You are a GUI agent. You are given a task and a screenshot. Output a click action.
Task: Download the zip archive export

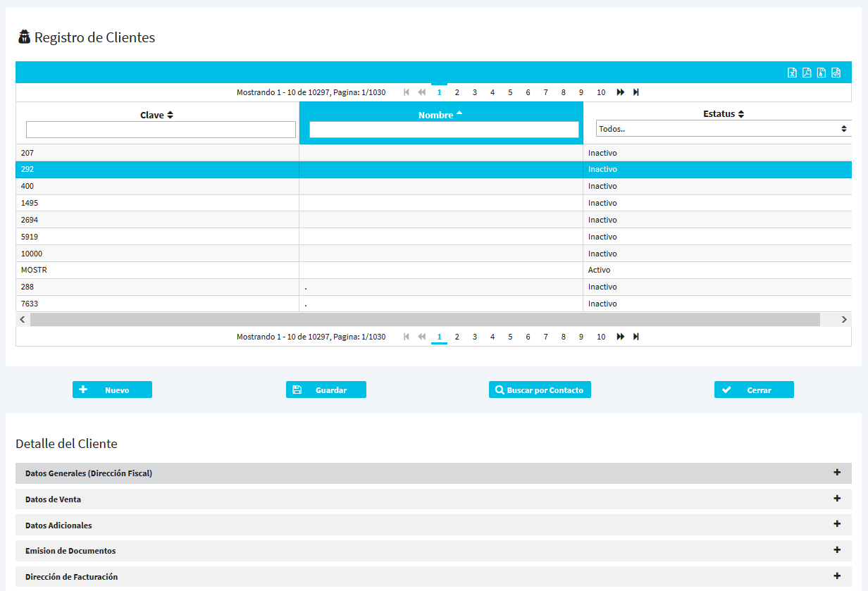click(x=821, y=73)
